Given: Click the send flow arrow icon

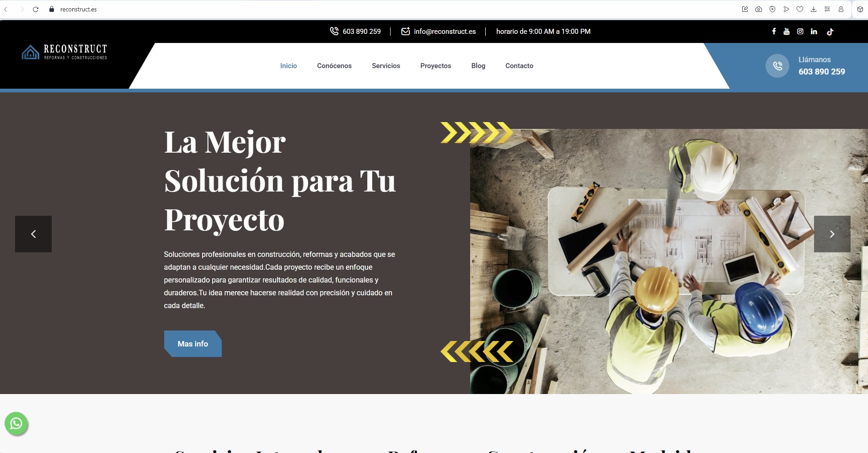Looking at the screenshot, I should point(786,9).
